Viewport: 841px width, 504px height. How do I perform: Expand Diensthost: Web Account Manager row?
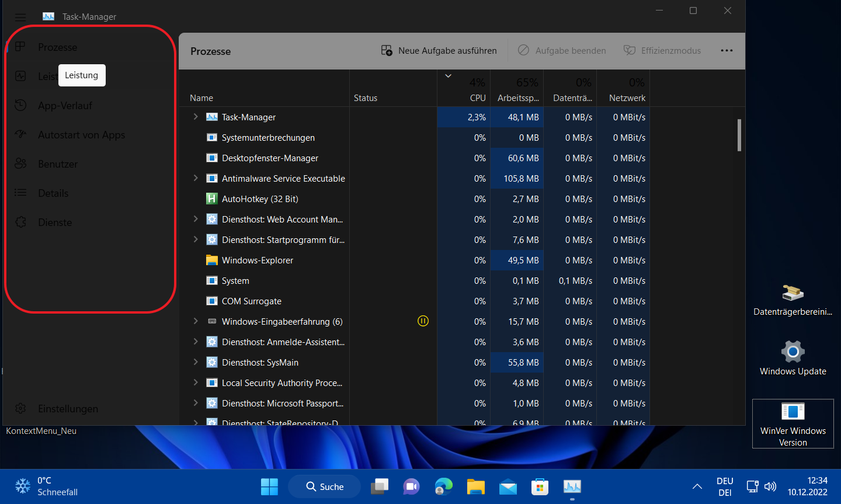(x=196, y=219)
